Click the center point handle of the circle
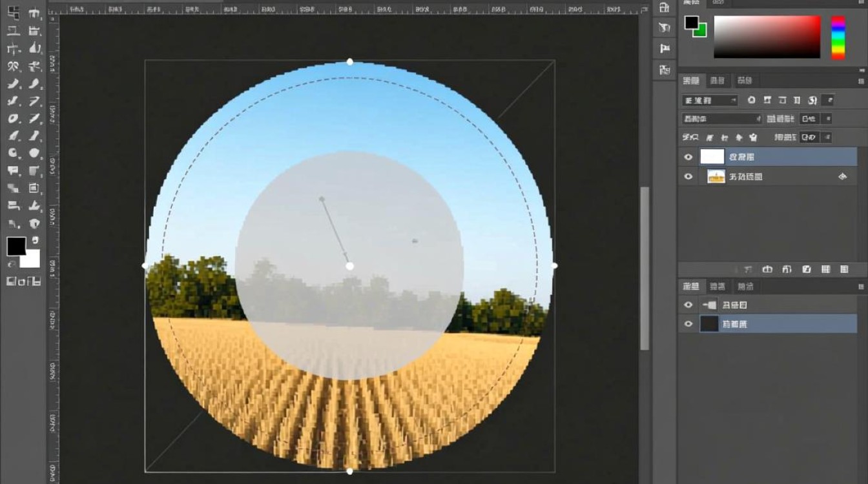 coord(349,266)
